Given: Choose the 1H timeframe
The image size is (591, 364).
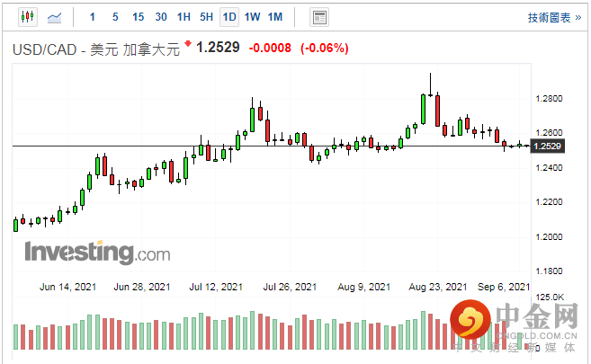Looking at the screenshot, I should [x=184, y=17].
